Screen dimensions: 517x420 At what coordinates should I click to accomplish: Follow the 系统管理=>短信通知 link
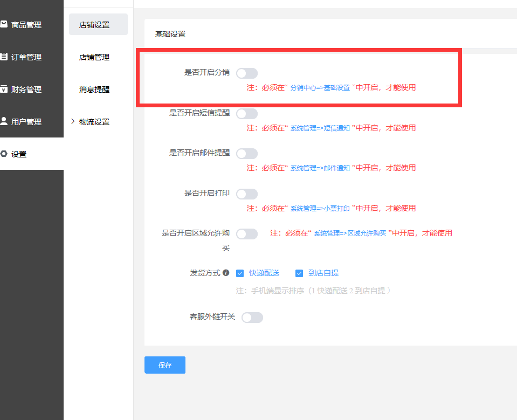(320, 128)
